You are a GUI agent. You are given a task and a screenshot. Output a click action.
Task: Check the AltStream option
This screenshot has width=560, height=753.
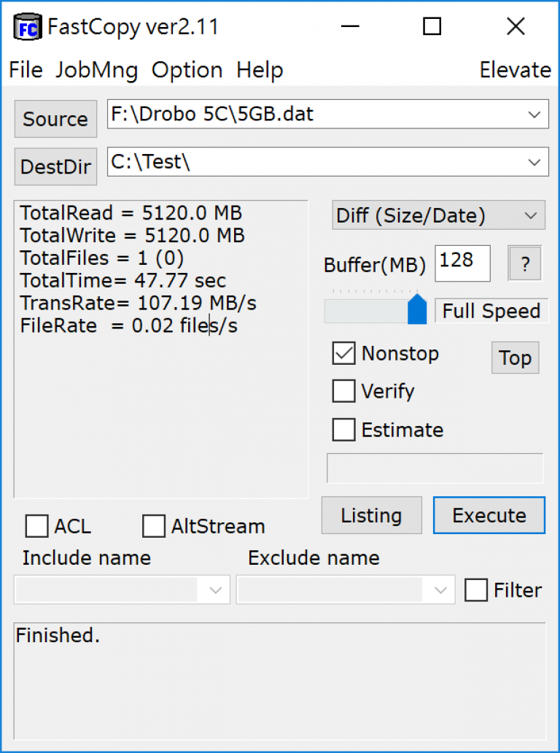154,526
